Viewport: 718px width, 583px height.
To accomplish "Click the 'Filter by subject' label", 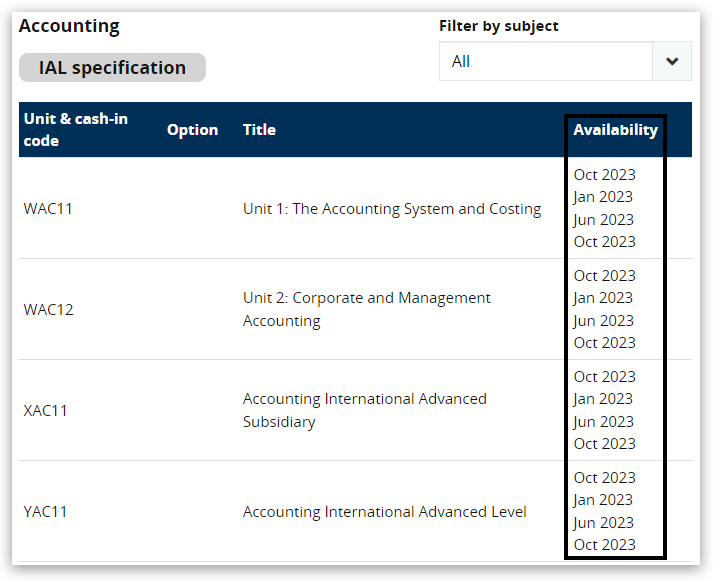I will 498,26.
